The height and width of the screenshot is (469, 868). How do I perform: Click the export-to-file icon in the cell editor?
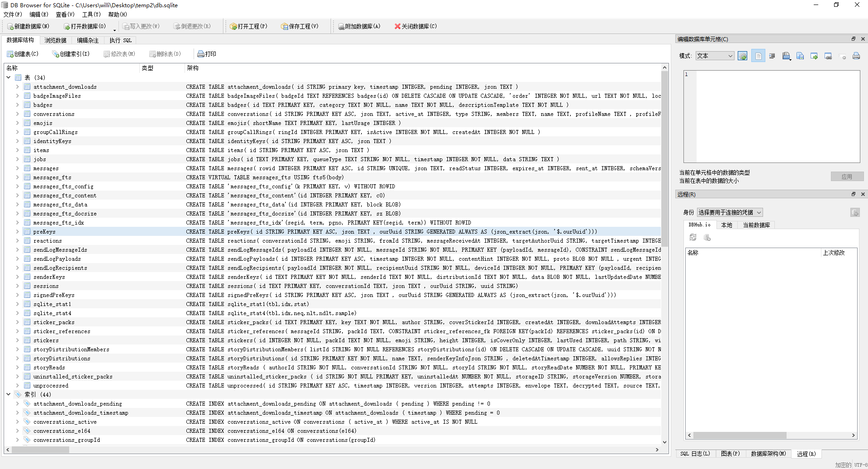800,56
